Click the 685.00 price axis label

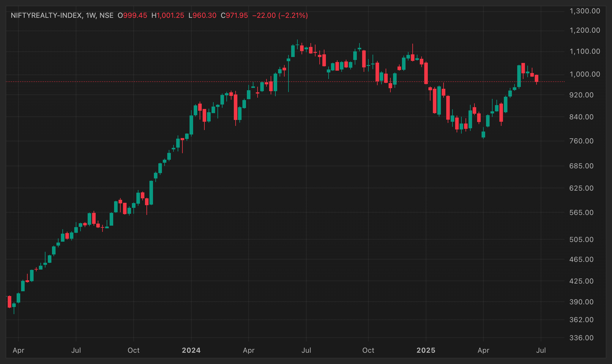[581, 166]
